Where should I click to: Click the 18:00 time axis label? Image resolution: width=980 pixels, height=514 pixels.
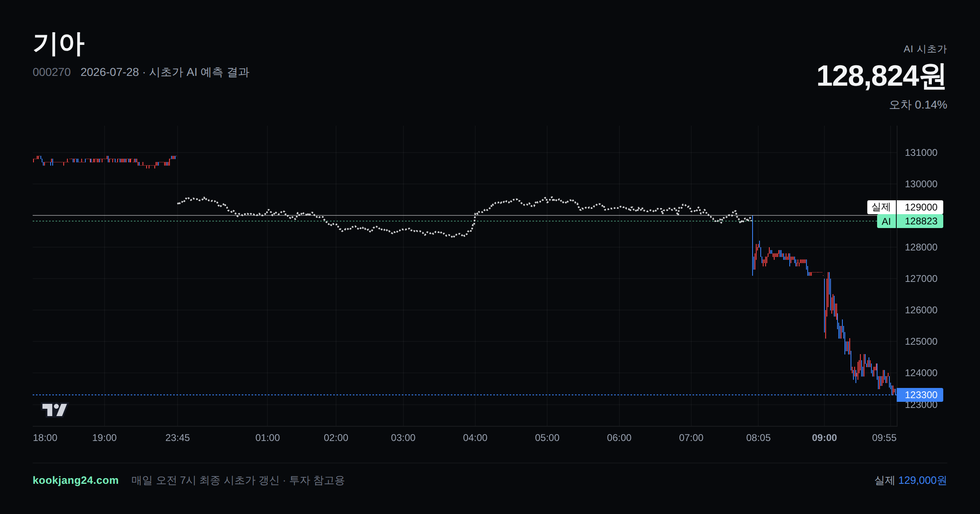point(45,438)
